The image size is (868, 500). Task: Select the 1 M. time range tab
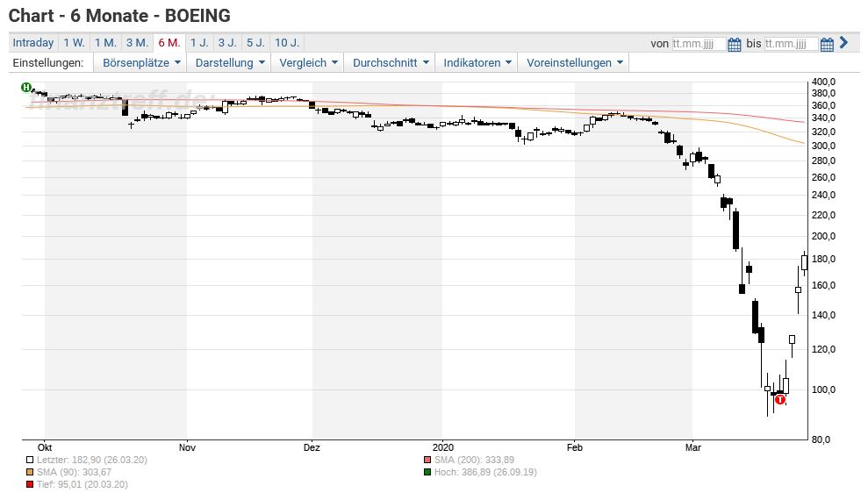click(105, 43)
